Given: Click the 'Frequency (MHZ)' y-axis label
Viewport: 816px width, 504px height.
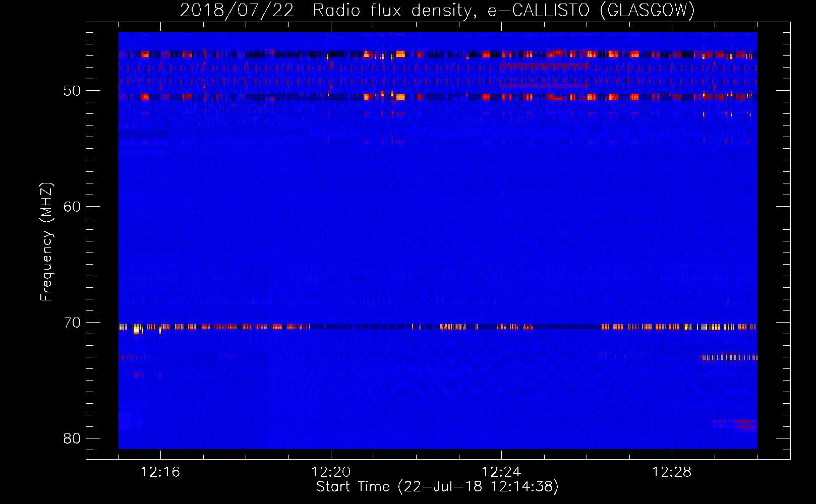Looking at the screenshot, I should 46,242.
